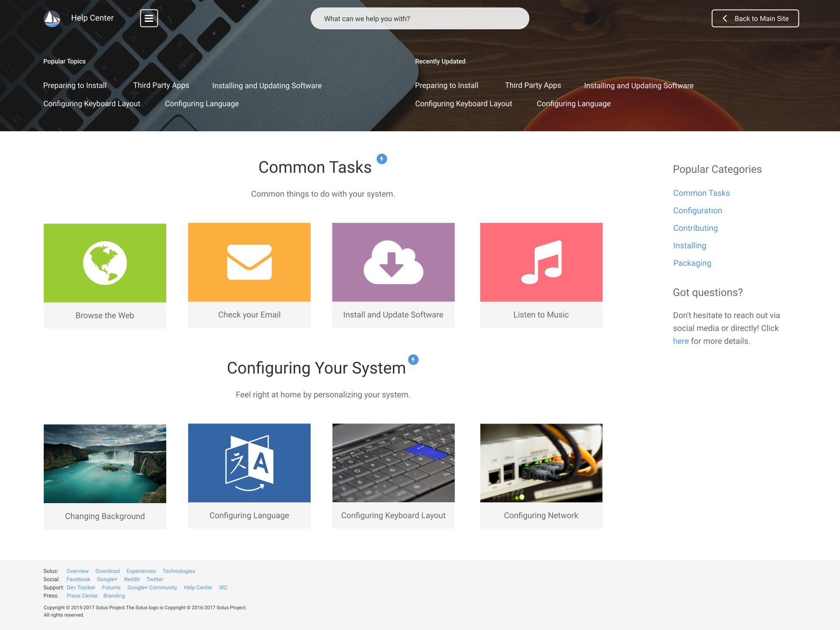
Task: Open the Packaging category
Action: point(692,263)
